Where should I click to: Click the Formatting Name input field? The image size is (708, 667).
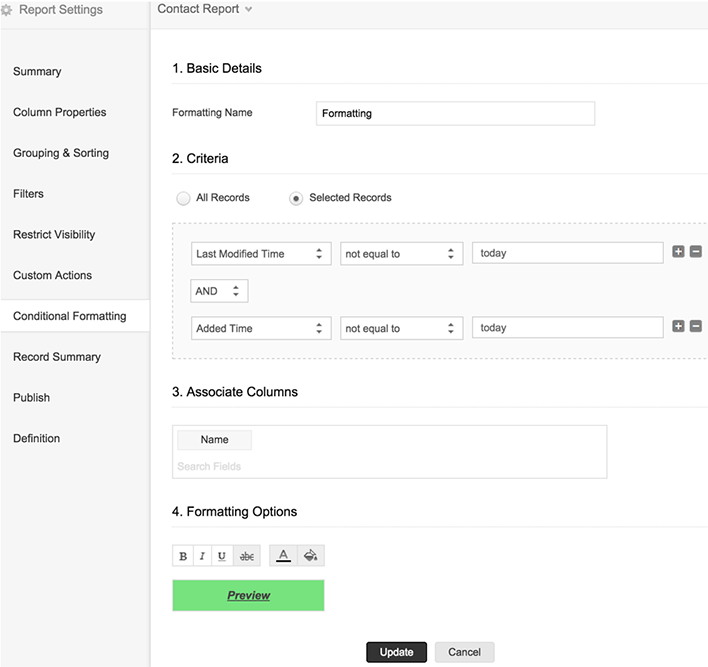[x=455, y=114]
